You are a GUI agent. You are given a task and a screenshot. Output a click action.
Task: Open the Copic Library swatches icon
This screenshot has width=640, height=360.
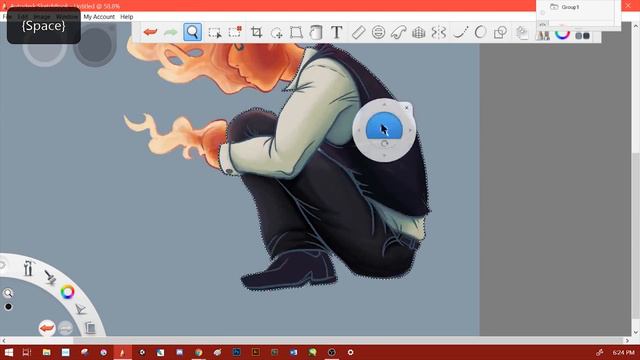(582, 36)
